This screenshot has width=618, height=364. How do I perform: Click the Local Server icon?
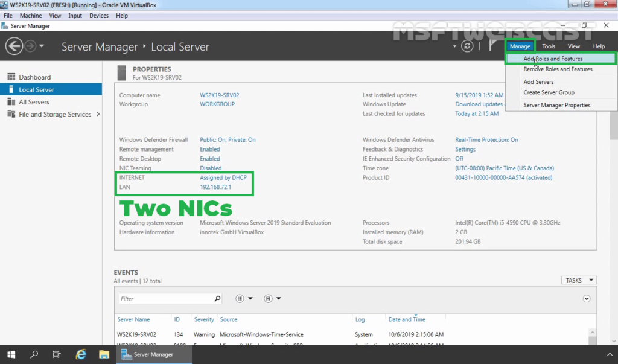tap(11, 89)
